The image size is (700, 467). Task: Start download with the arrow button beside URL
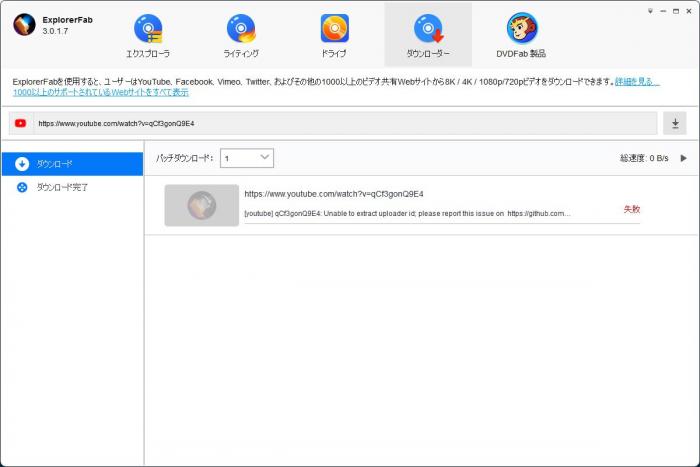coord(675,123)
